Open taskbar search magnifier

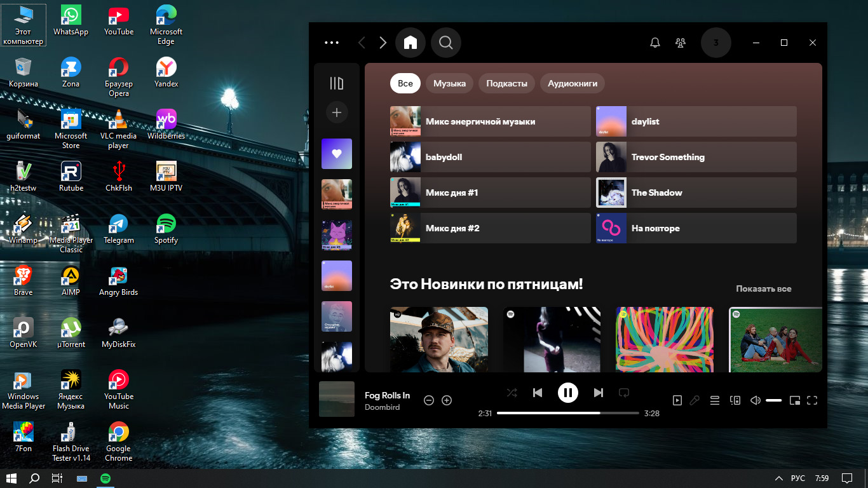pyautogui.click(x=34, y=478)
